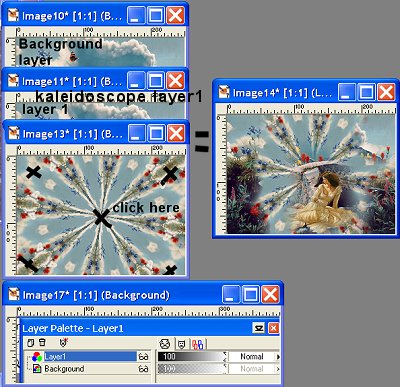The width and height of the screenshot is (400, 387).
Task: Click the Layer1 opacity slider
Action: pos(192,357)
